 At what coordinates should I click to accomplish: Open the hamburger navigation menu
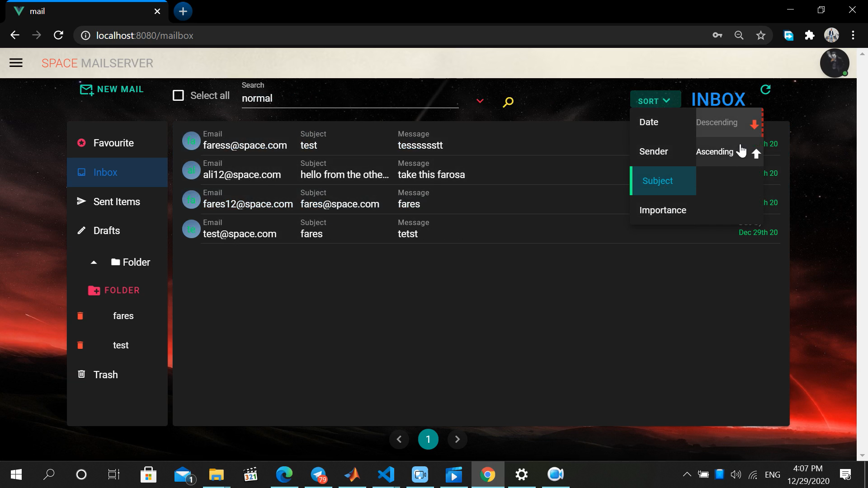16,63
